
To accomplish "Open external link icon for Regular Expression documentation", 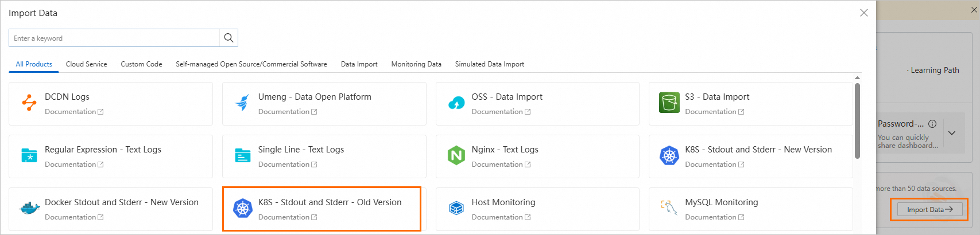I will pyautogui.click(x=100, y=164).
